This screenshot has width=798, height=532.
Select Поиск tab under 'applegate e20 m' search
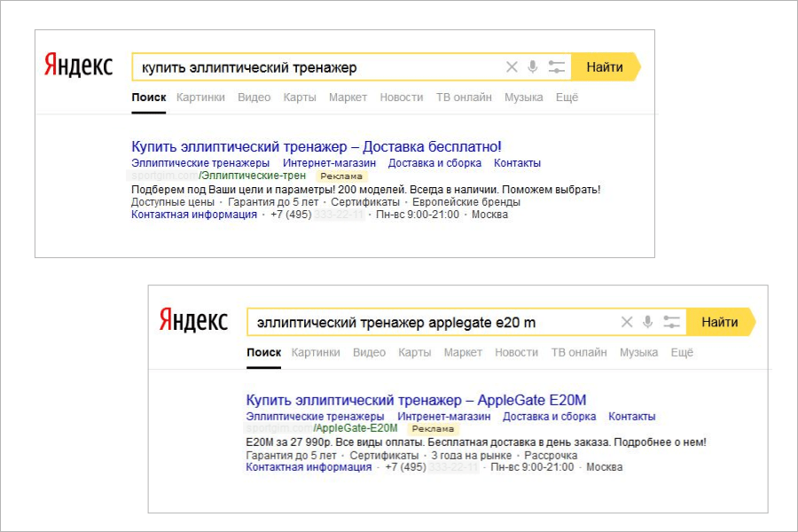[263, 352]
